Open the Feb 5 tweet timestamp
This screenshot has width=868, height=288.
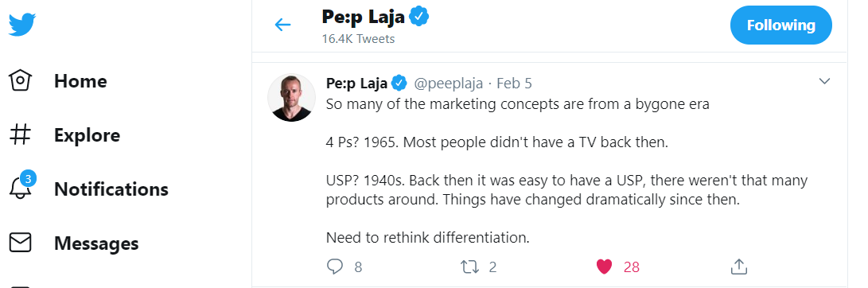[x=514, y=84]
